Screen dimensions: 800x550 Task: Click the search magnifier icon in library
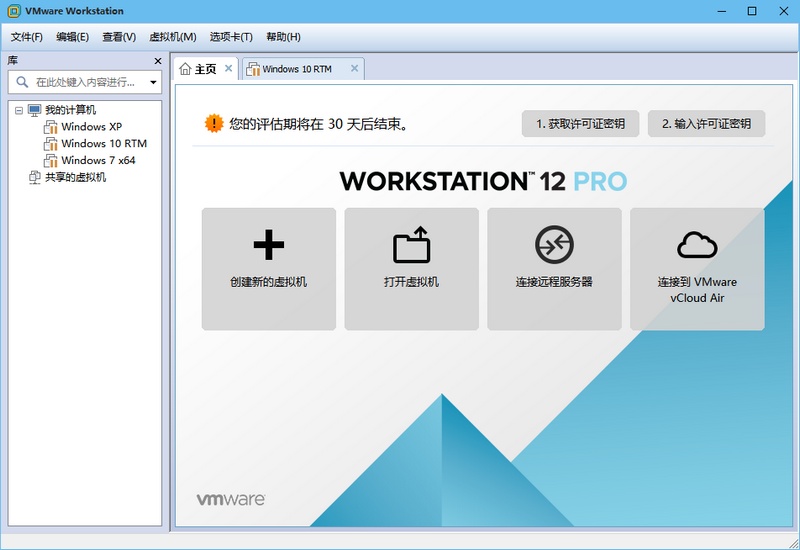pyautogui.click(x=22, y=82)
